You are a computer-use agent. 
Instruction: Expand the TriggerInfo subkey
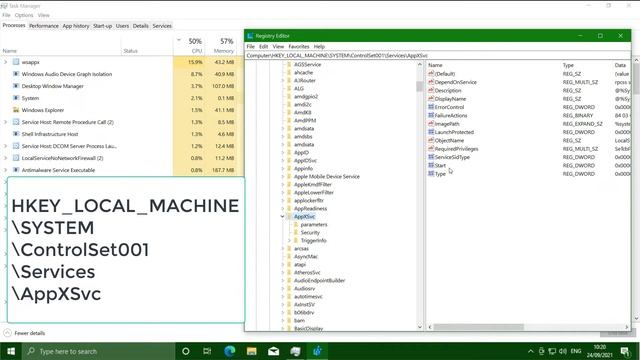point(289,240)
